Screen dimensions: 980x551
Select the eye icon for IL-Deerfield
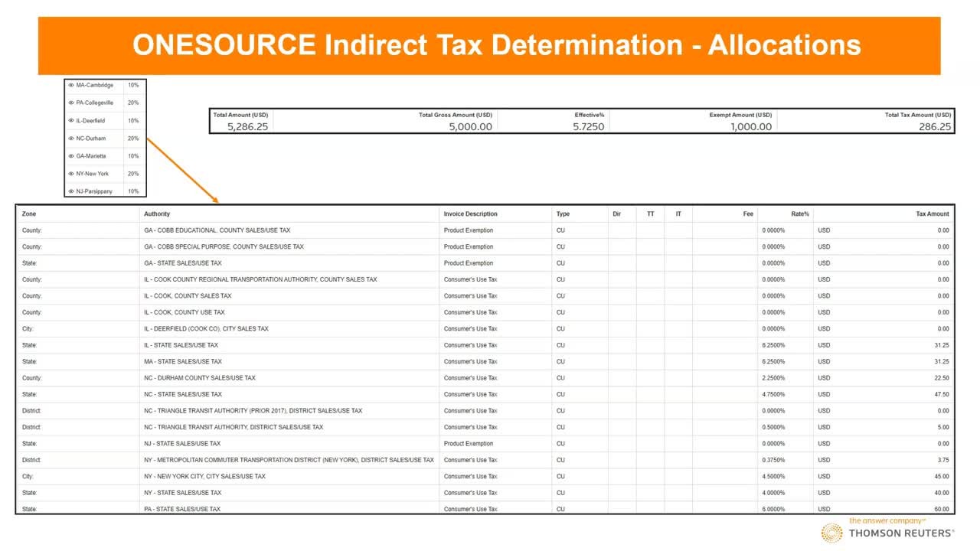(x=71, y=121)
